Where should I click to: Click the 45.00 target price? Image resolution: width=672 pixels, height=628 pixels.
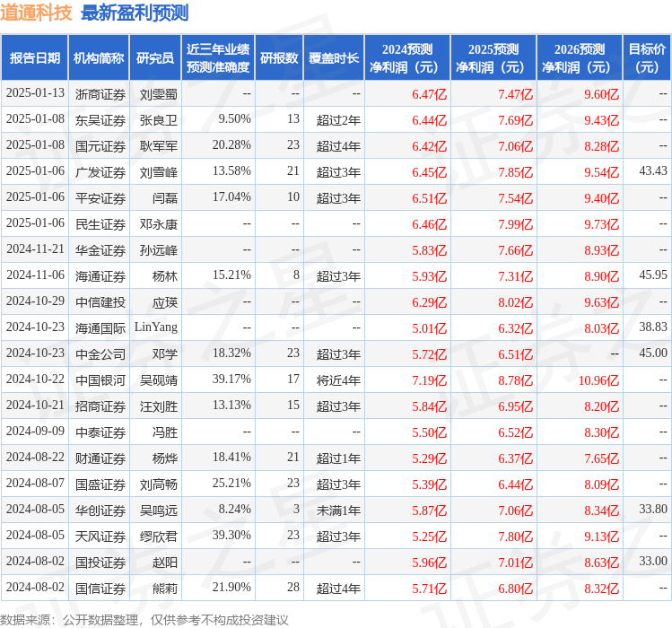653,353
